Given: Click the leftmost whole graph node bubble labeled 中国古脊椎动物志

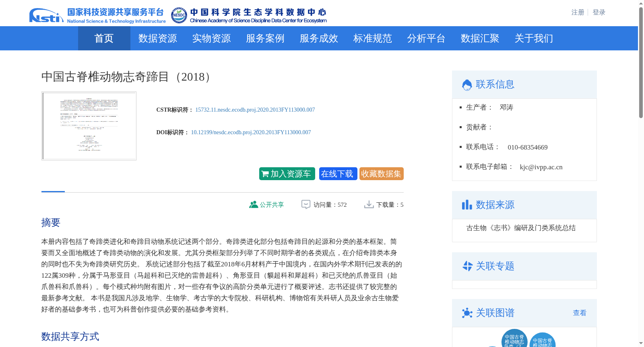Looking at the screenshot, I should tap(514, 339).
